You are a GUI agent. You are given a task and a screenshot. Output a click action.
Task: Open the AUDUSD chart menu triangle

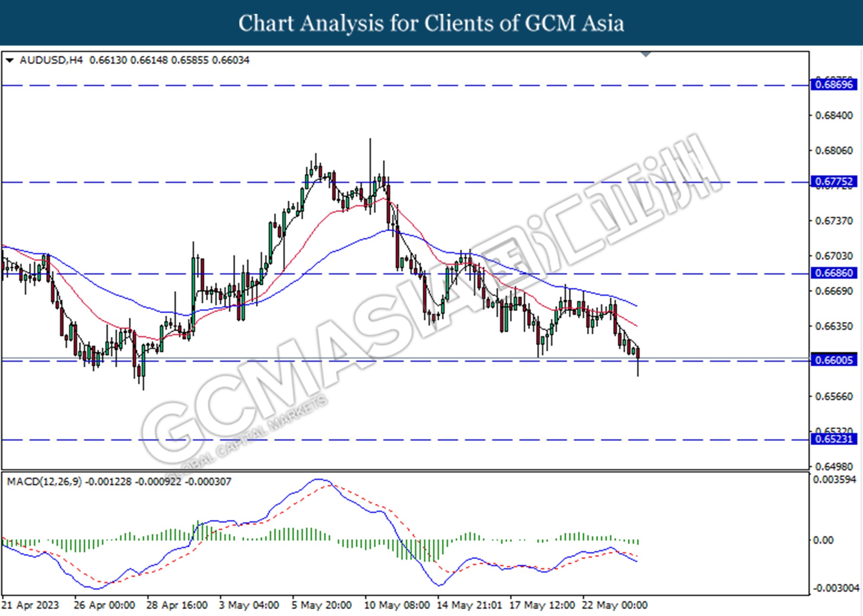[9, 60]
